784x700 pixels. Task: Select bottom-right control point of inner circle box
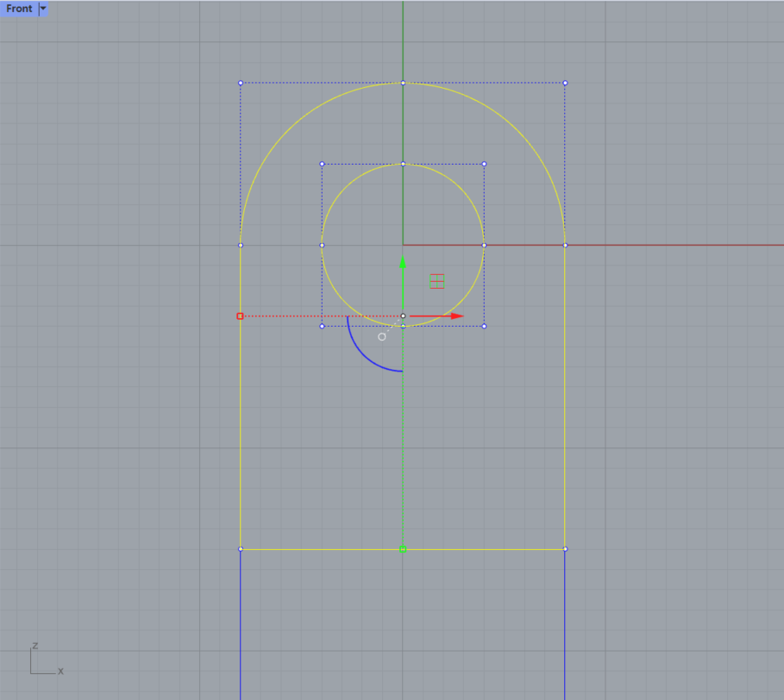click(484, 326)
